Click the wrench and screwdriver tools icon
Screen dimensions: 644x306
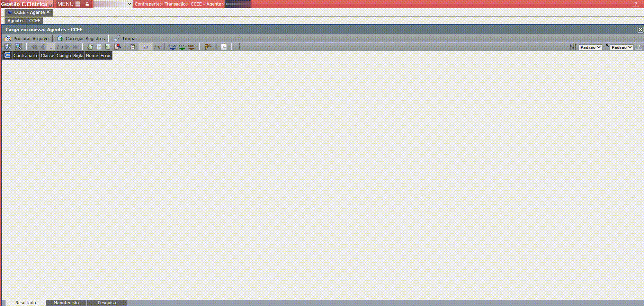click(8, 47)
